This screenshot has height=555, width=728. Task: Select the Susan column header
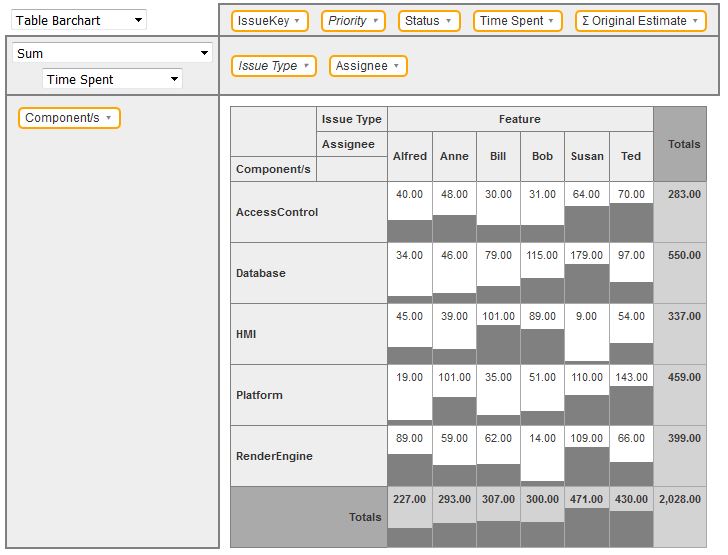coord(587,156)
